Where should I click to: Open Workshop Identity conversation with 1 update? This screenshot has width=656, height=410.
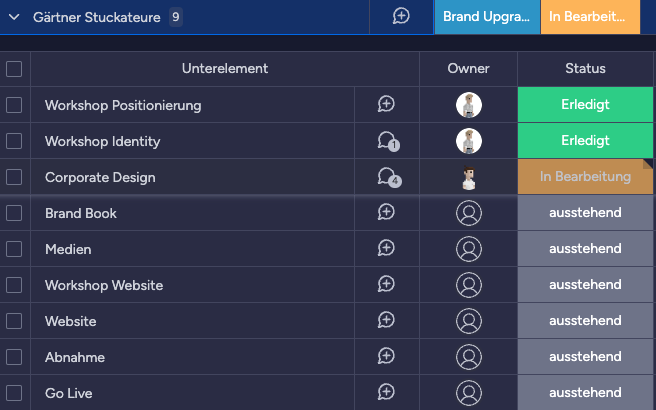click(386, 141)
